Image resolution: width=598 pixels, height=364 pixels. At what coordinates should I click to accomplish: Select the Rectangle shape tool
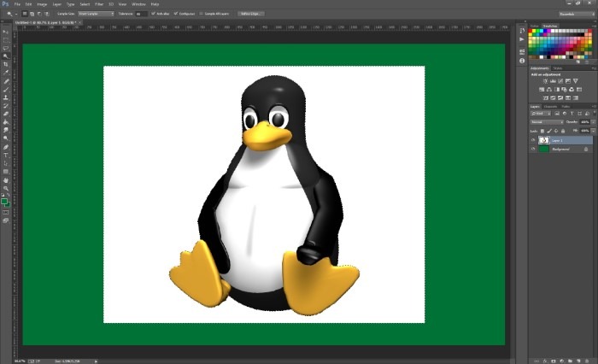click(6, 172)
